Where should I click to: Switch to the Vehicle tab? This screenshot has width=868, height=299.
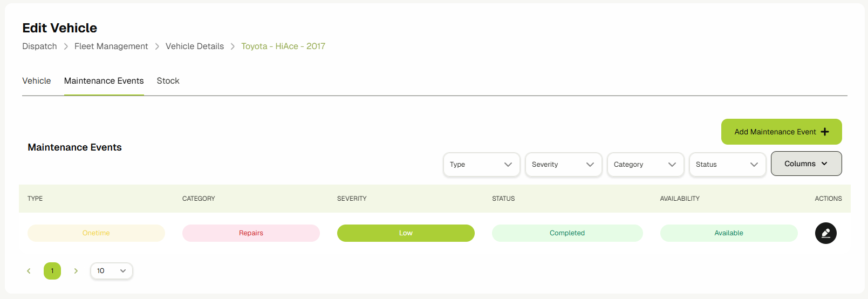click(37, 81)
